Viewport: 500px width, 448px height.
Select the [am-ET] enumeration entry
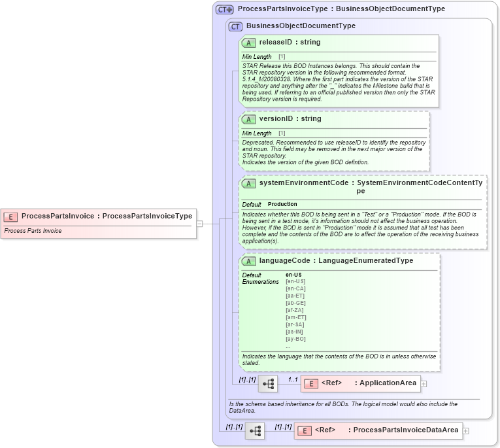point(296,317)
